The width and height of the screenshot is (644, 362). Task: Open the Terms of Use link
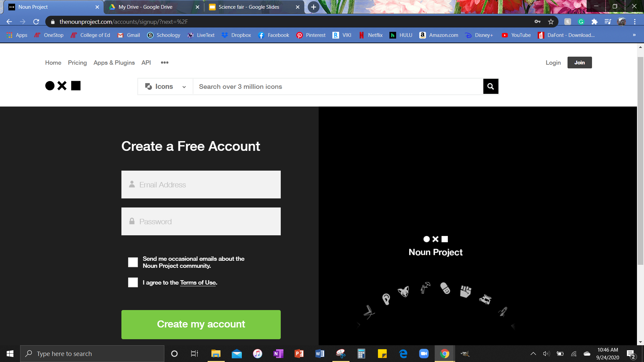pos(198,283)
